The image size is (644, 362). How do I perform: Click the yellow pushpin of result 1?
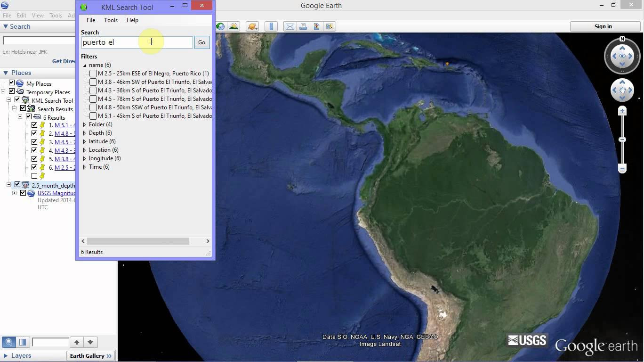pos(42,125)
